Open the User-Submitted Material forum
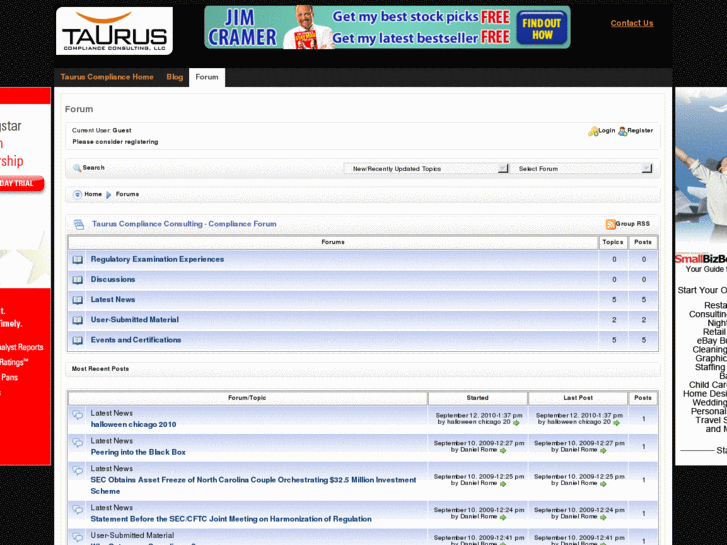Screen dimensions: 727x545 (x=134, y=320)
